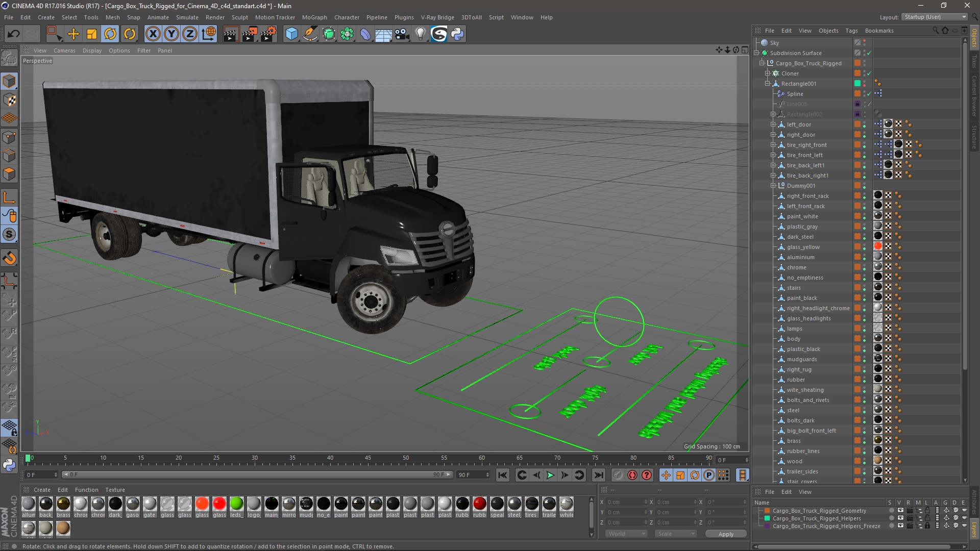Open the Scale mode dropdown
The width and height of the screenshot is (980, 551).
point(676,534)
